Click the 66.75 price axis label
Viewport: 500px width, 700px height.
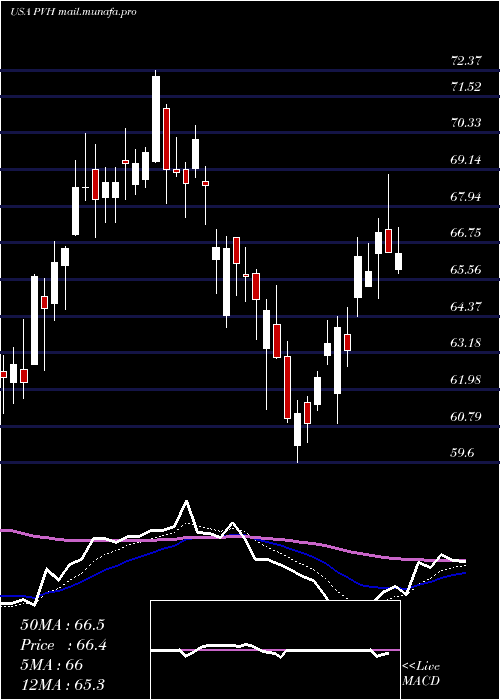pyautogui.click(x=466, y=233)
